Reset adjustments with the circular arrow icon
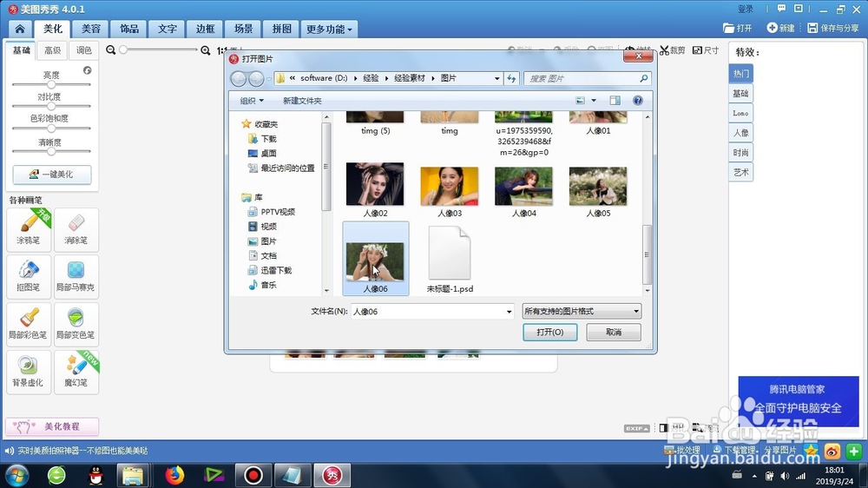This screenshot has height=488, width=868. click(87, 70)
